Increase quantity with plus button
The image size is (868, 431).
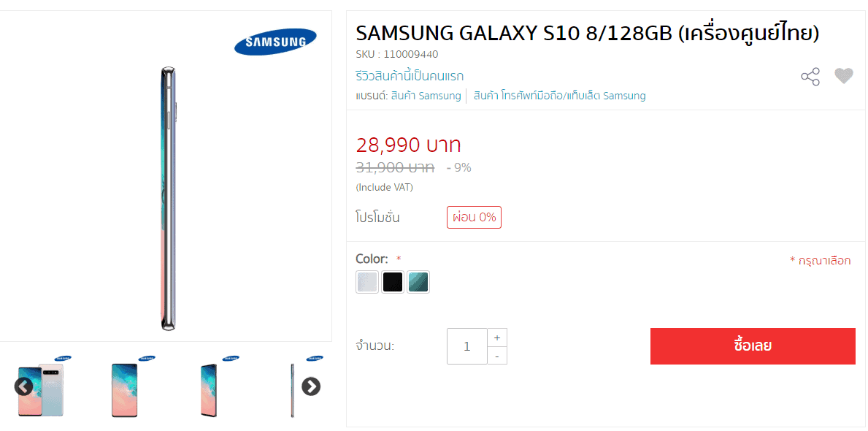click(497, 337)
